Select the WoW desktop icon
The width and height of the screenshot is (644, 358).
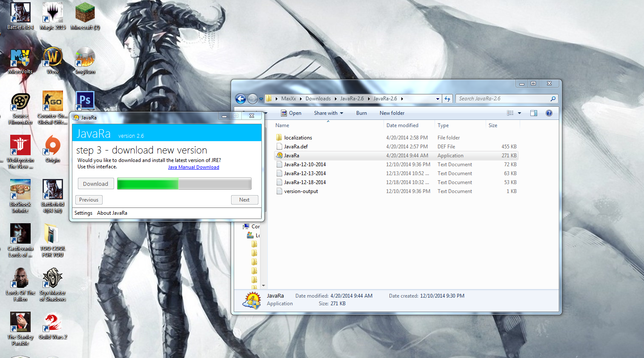tap(53, 60)
